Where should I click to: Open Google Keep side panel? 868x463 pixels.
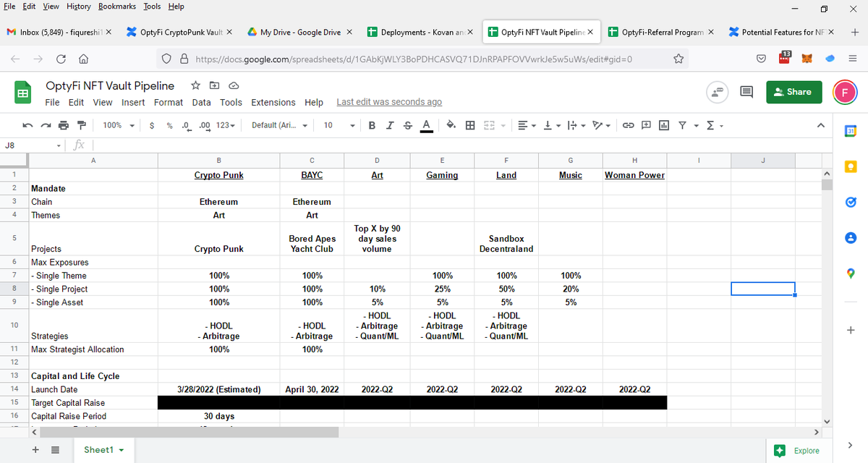tap(851, 167)
